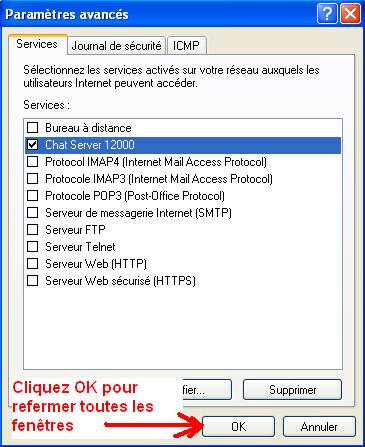Click the partially hidden Modifier button
Viewport: 365px width, 447px height.
[207, 389]
